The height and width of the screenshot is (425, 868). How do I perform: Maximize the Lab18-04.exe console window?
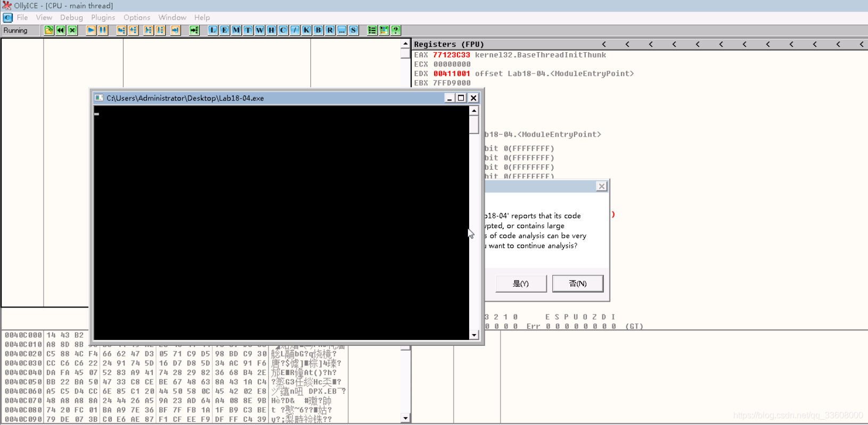coord(461,98)
